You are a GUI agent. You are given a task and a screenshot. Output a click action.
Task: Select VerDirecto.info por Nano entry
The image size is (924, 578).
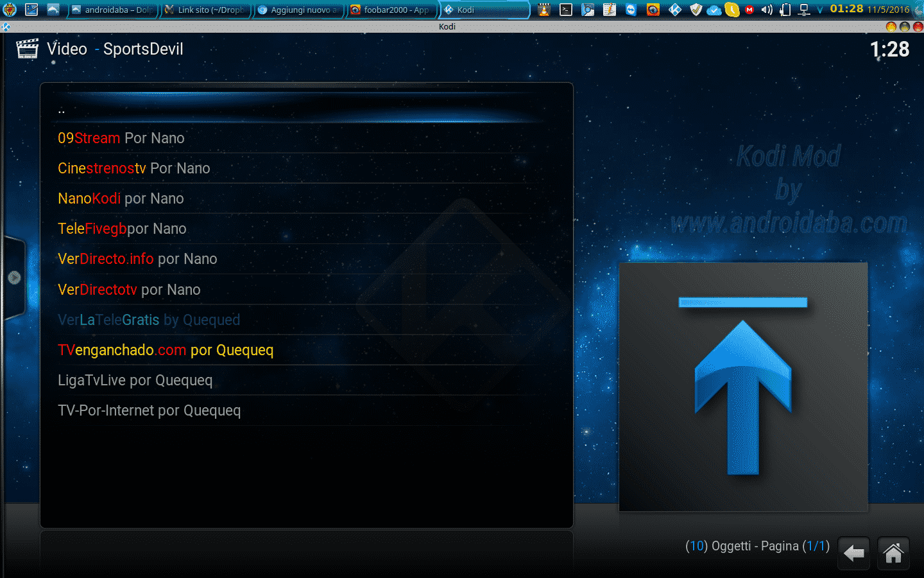306,259
